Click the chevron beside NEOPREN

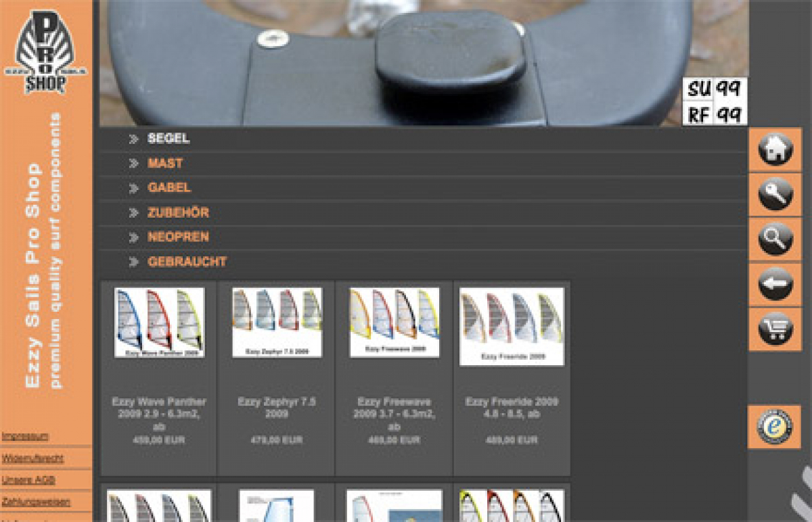click(134, 237)
